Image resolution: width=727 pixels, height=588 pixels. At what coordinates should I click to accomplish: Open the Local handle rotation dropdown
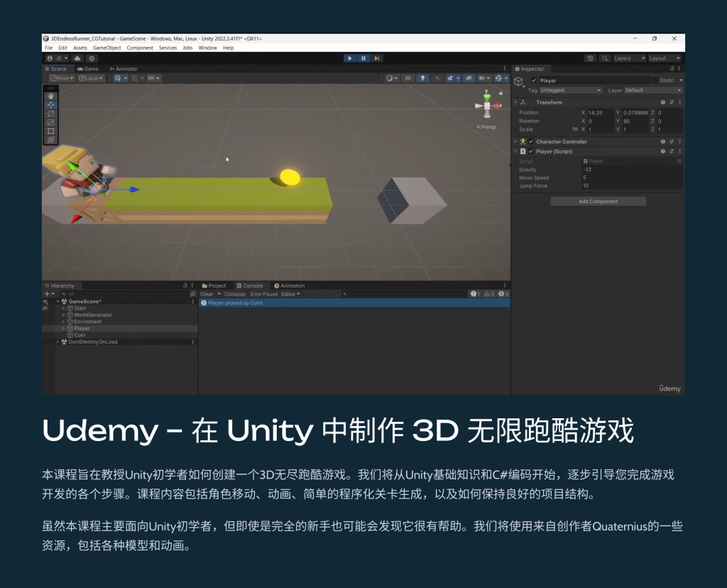coord(91,78)
